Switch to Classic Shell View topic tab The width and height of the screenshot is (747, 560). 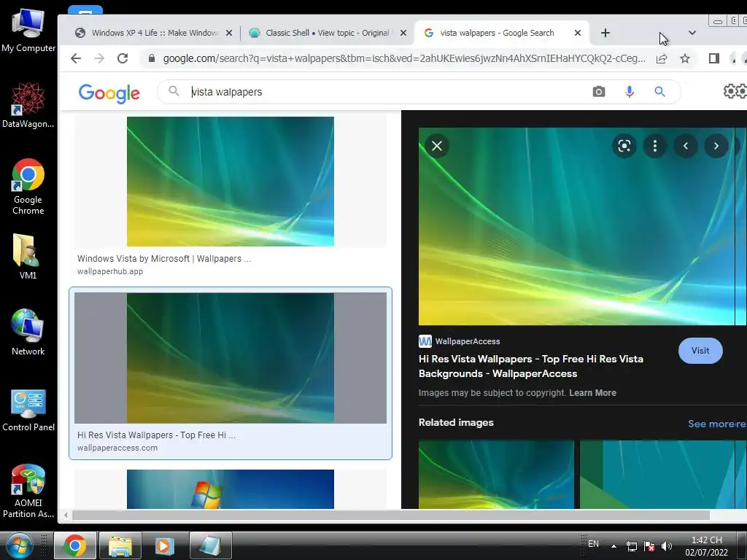coord(328,33)
